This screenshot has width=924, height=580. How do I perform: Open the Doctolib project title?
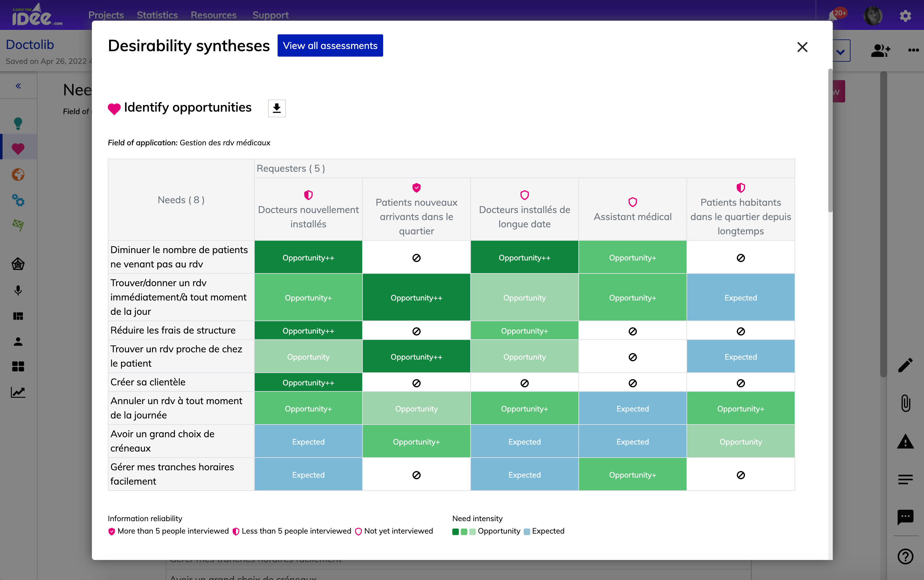point(30,45)
